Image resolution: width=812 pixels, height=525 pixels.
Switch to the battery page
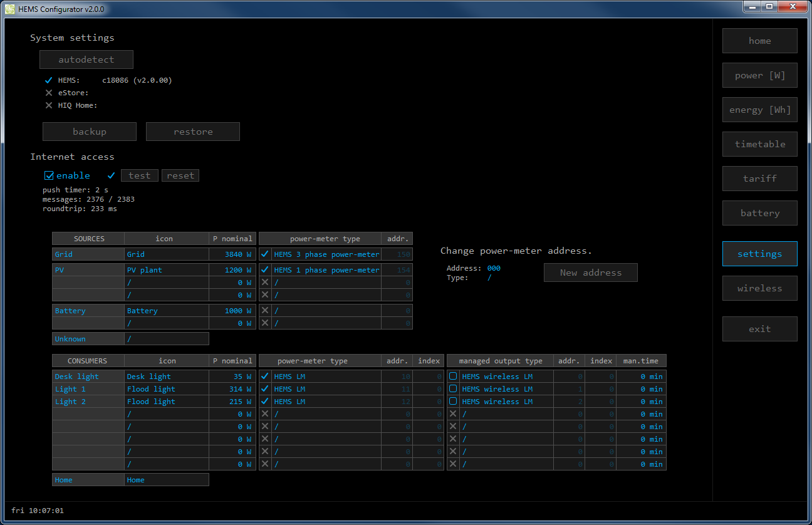point(759,213)
